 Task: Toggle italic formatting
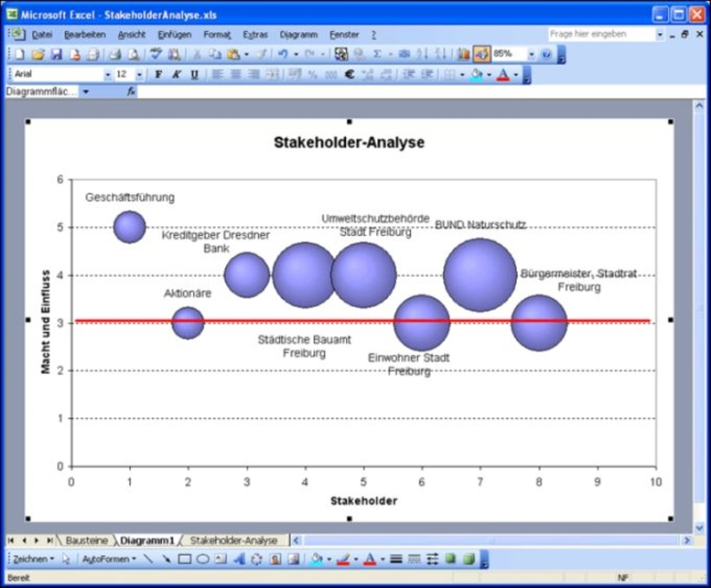177,75
